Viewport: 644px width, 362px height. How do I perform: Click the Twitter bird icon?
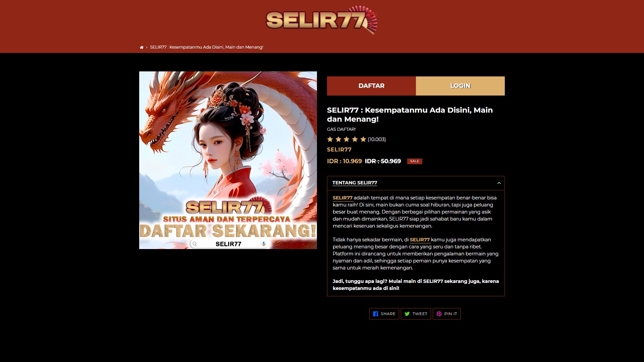[407, 314]
